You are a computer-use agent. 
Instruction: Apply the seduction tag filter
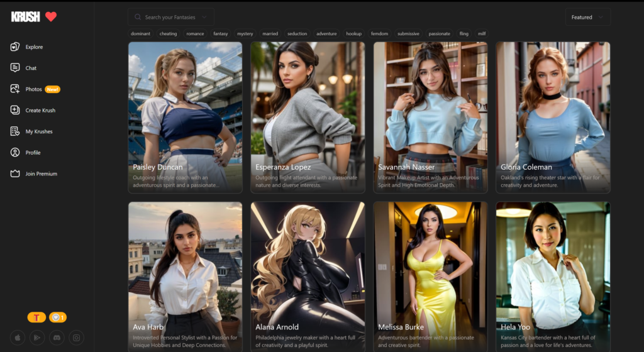[297, 34]
